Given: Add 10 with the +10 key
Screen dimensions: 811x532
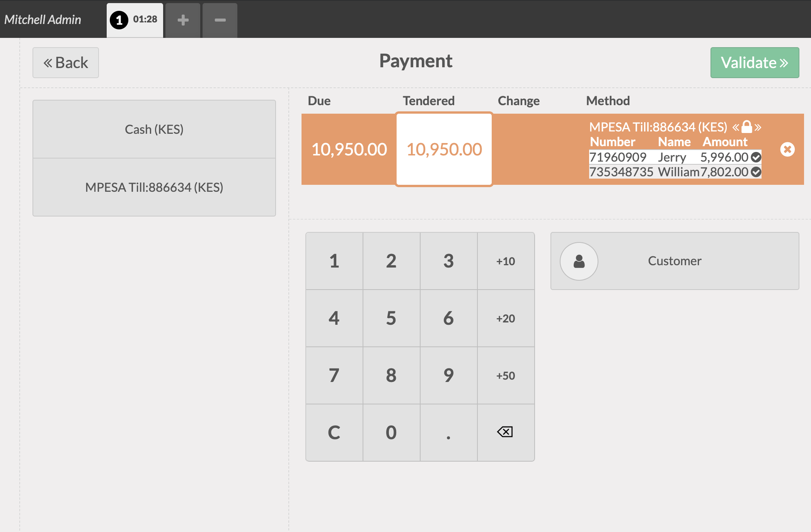Looking at the screenshot, I should tap(506, 261).
